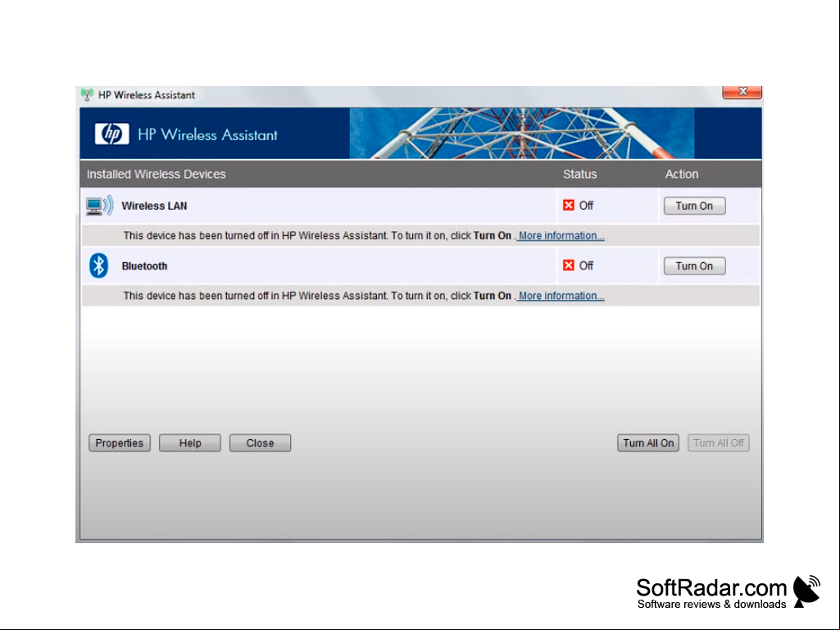Open More information link for Wireless LAN
The image size is (840, 630).
[x=561, y=236]
